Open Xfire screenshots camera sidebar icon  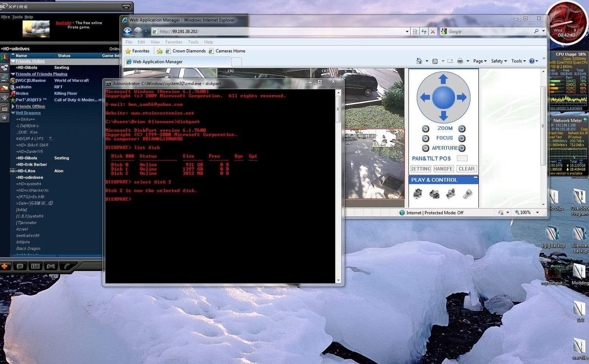(4, 98)
